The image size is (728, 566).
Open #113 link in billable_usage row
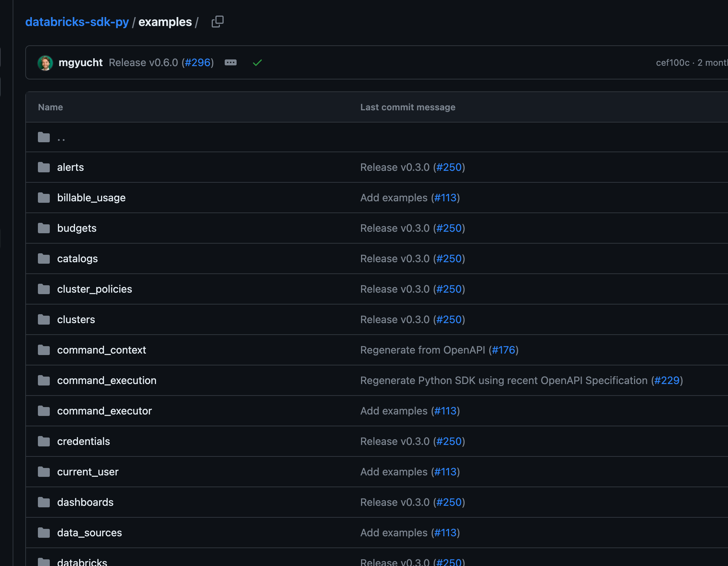point(446,198)
